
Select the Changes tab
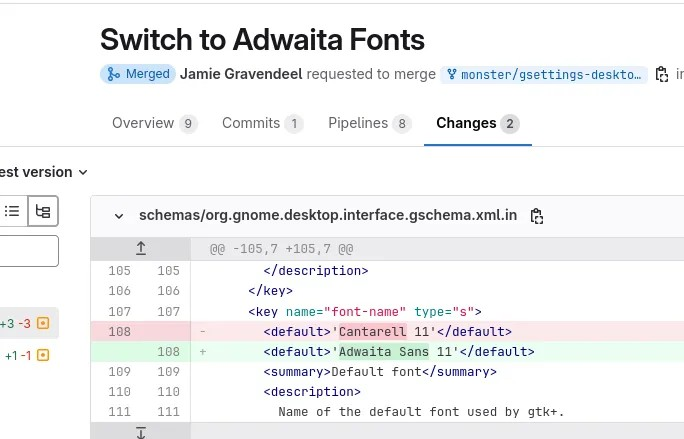478,123
